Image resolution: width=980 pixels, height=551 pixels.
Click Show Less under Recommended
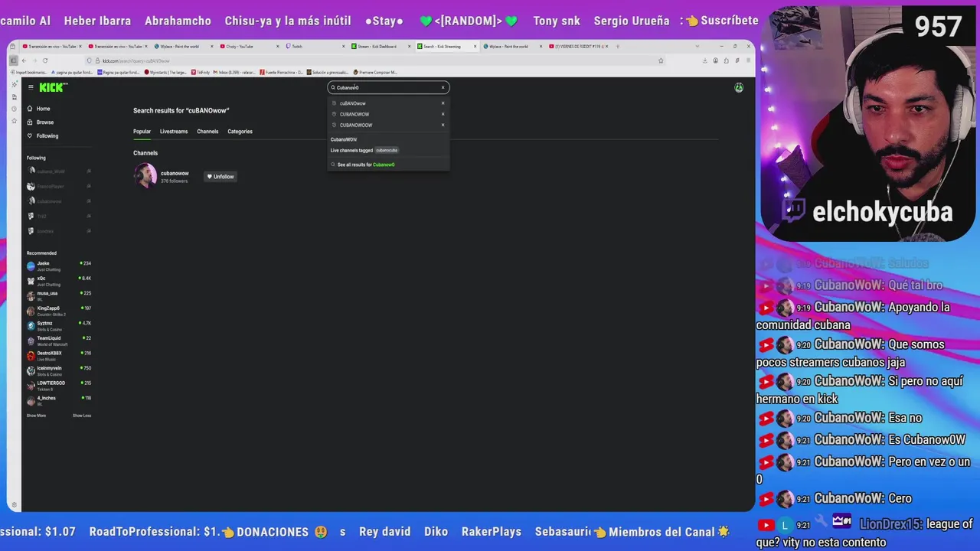pyautogui.click(x=82, y=416)
